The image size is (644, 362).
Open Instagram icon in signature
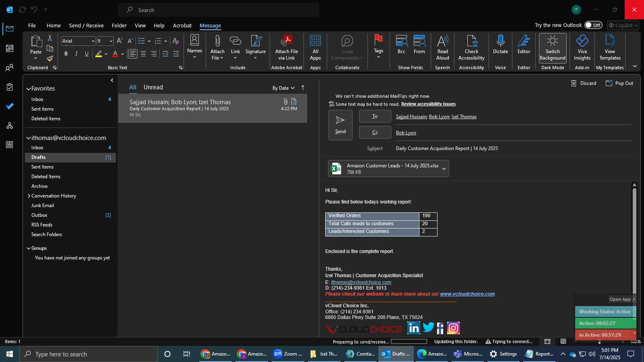(453, 328)
